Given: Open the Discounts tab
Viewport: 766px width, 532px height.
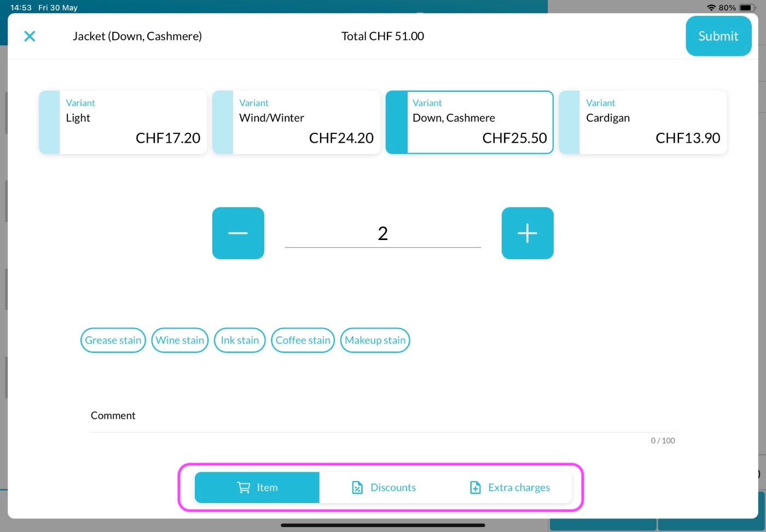Looking at the screenshot, I should pos(384,487).
